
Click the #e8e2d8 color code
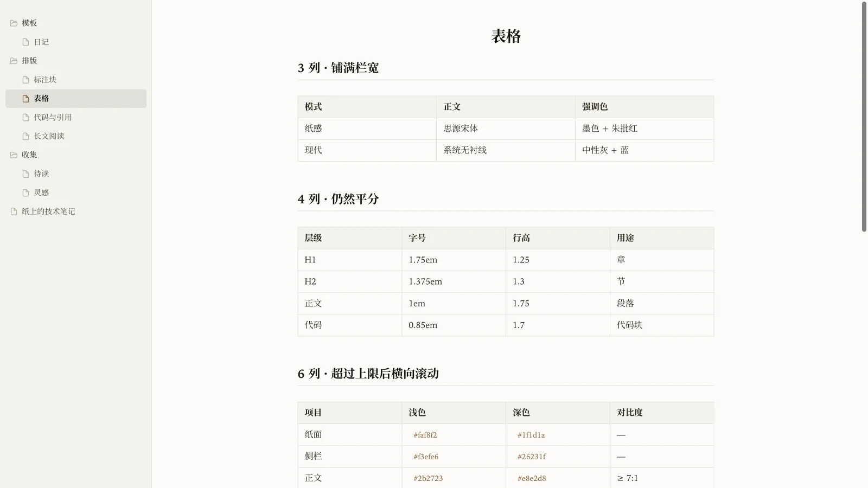[532, 478]
